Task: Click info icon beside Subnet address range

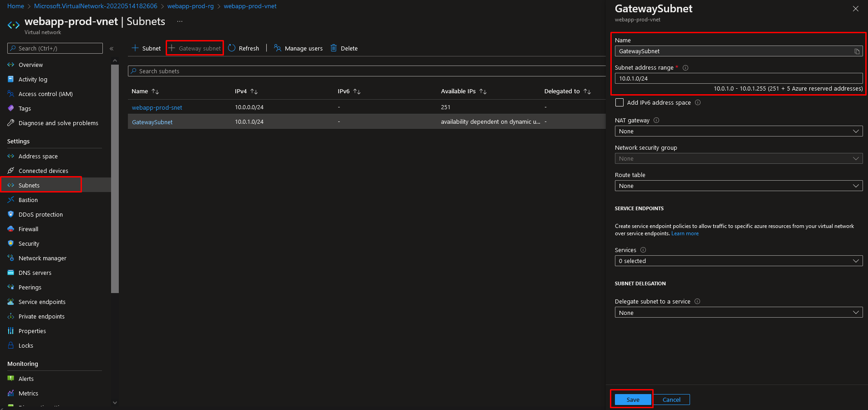Action: pyautogui.click(x=685, y=68)
